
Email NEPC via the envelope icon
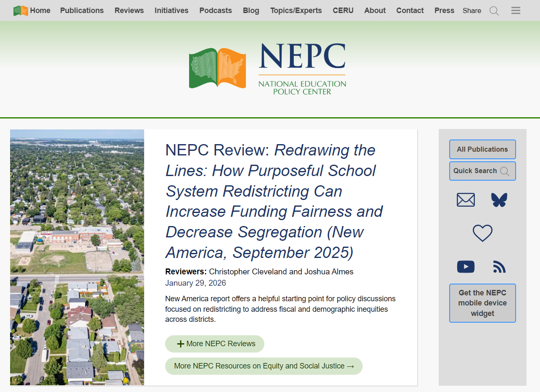click(466, 200)
